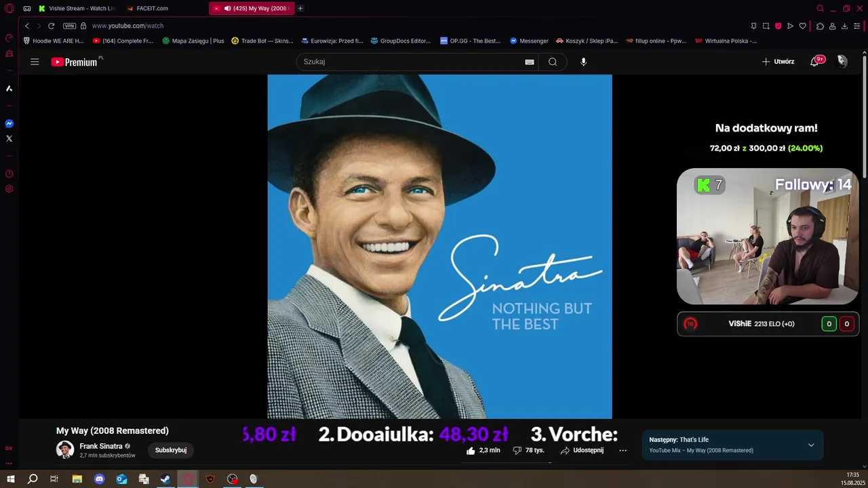Screen dimensions: 868x488
Task: Open YouTube notifications bell
Action: (x=815, y=62)
